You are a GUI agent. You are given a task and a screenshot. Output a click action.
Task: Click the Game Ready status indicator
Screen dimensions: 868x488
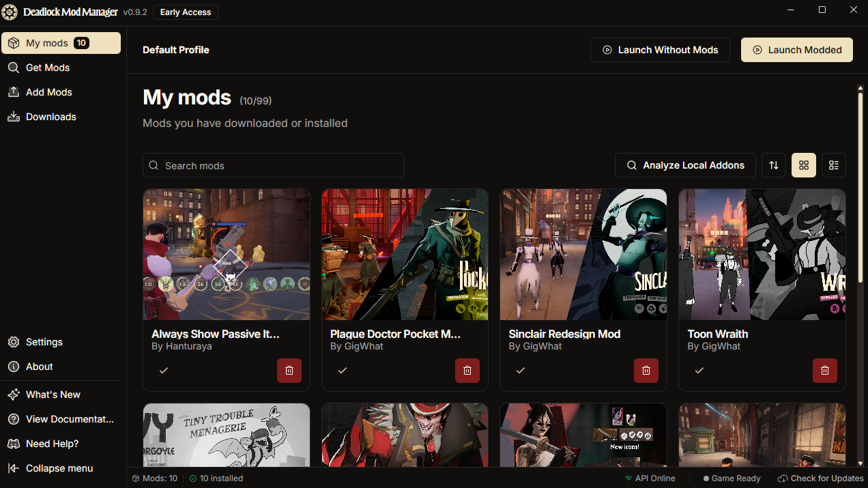coord(732,478)
